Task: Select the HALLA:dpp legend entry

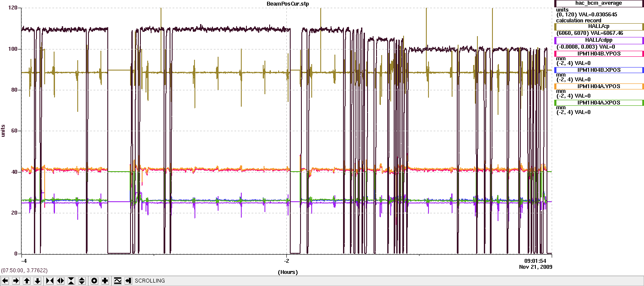Action: click(599, 40)
